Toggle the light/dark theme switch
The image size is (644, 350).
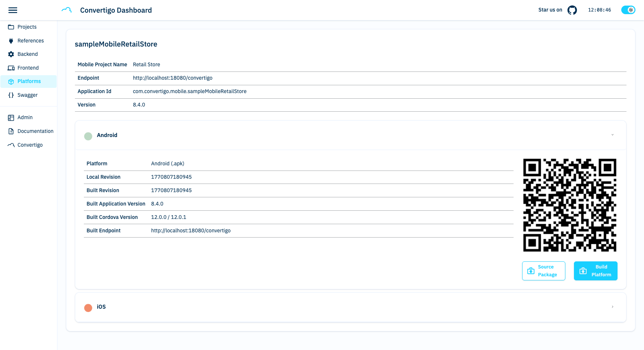tap(628, 10)
